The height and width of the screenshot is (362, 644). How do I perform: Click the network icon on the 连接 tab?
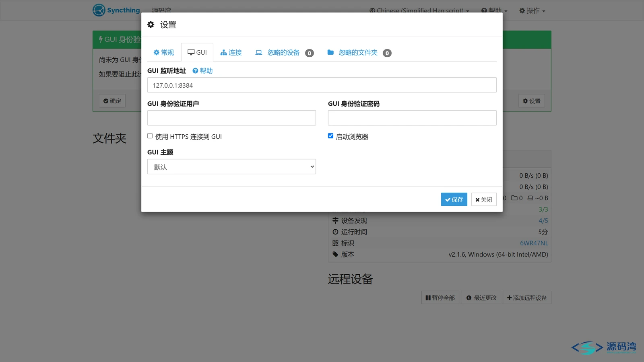224,53
